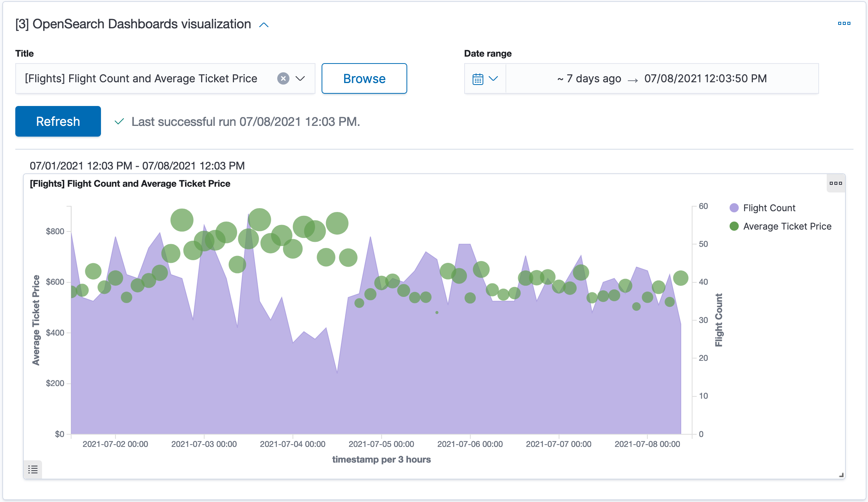Click the chart panel title text

coord(130,184)
